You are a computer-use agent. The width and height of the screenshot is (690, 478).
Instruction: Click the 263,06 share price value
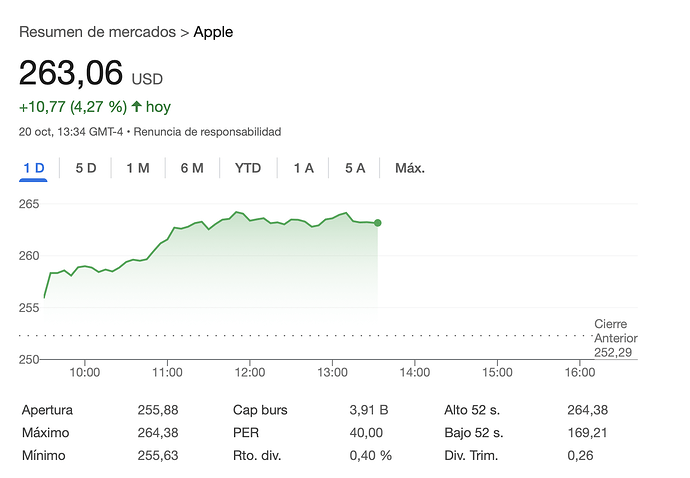click(x=71, y=73)
